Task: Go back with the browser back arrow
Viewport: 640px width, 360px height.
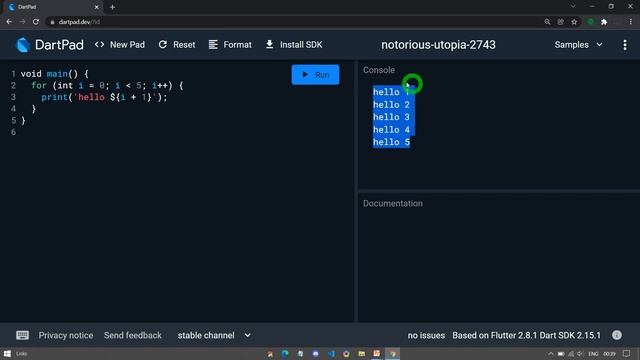Action: coord(9,22)
